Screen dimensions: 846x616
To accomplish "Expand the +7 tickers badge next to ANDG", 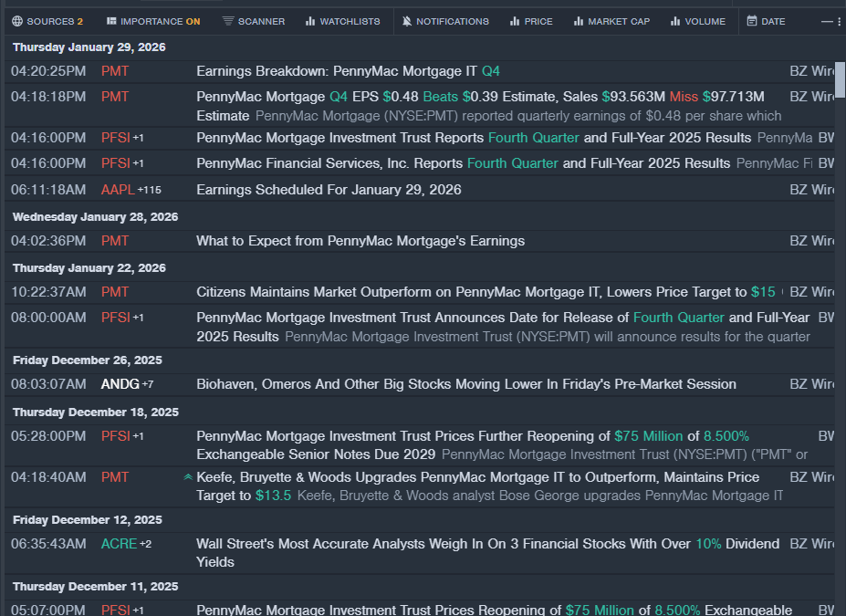I will point(148,384).
